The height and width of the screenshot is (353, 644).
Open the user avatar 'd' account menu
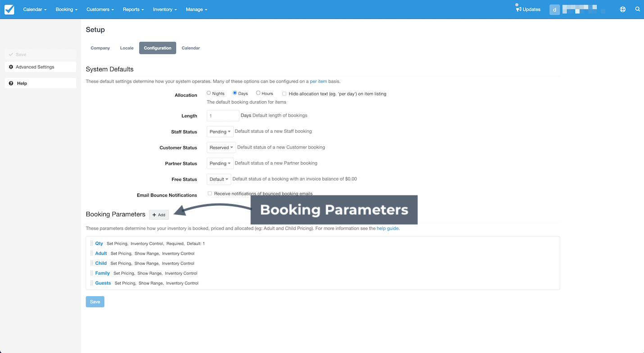point(554,9)
